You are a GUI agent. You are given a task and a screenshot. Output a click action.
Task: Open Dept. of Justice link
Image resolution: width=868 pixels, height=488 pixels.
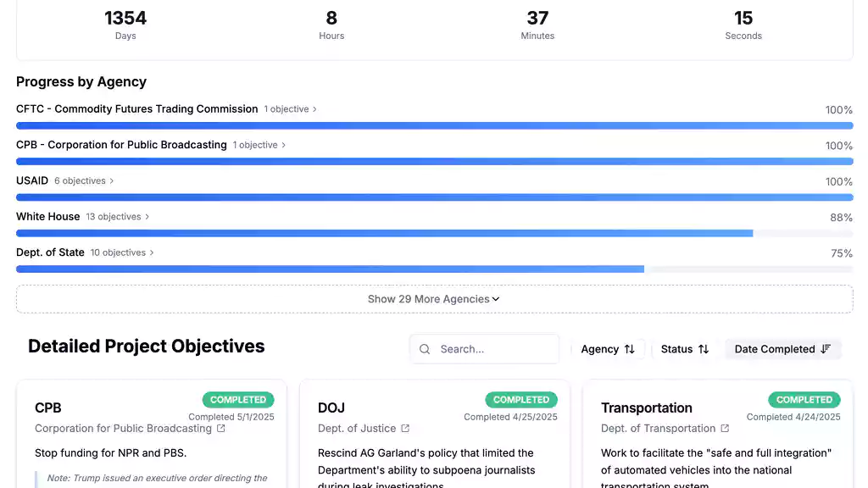tap(363, 428)
